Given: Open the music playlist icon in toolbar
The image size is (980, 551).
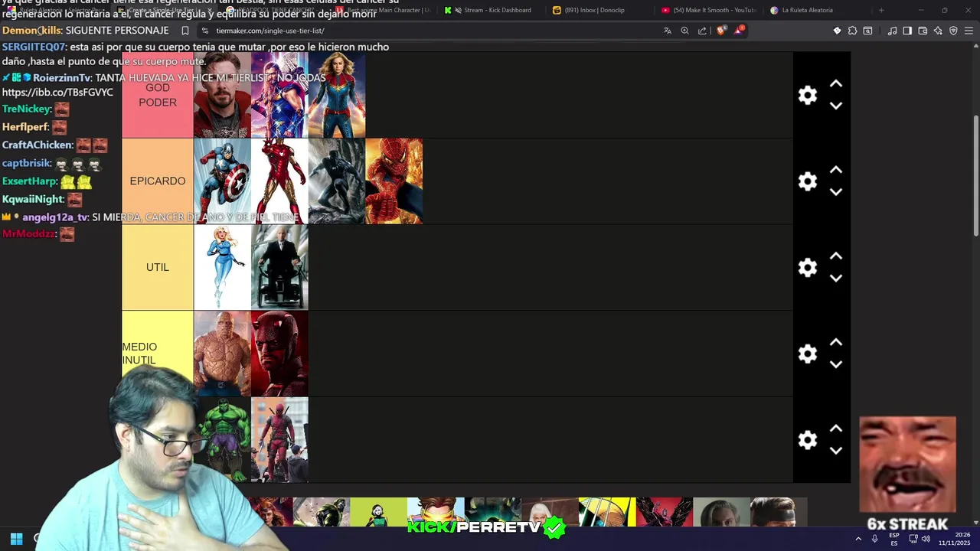Looking at the screenshot, I should 892,31.
